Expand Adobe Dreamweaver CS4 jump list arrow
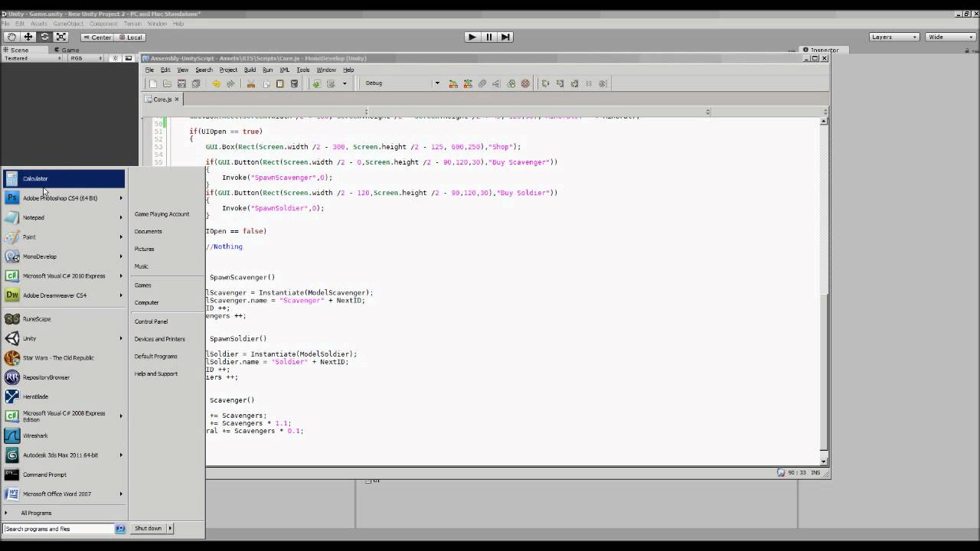Screen dimensions: 980x551 (x=121, y=295)
